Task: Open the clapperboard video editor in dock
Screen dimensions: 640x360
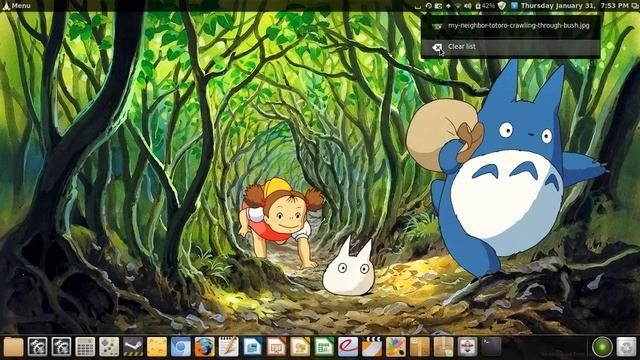Action: pyautogui.click(x=372, y=347)
